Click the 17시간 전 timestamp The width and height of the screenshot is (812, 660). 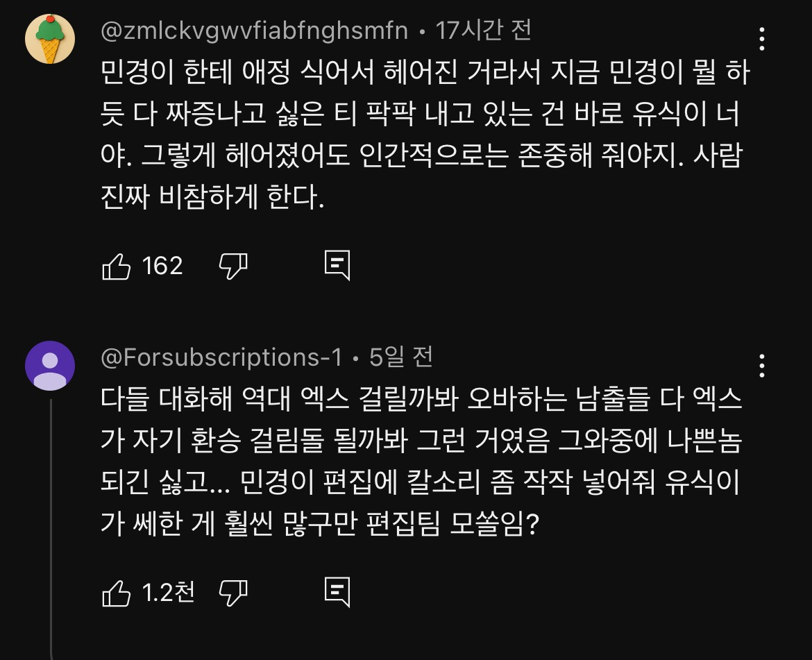(x=483, y=30)
